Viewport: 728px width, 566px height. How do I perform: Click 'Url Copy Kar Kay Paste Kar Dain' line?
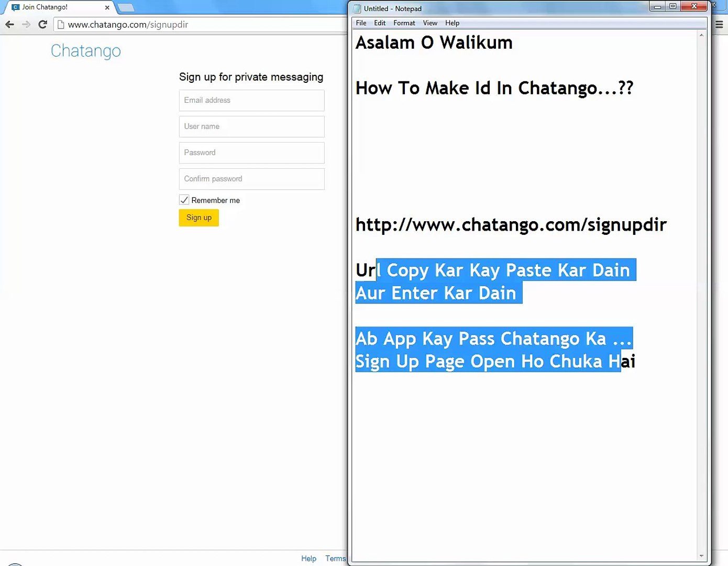tap(493, 270)
